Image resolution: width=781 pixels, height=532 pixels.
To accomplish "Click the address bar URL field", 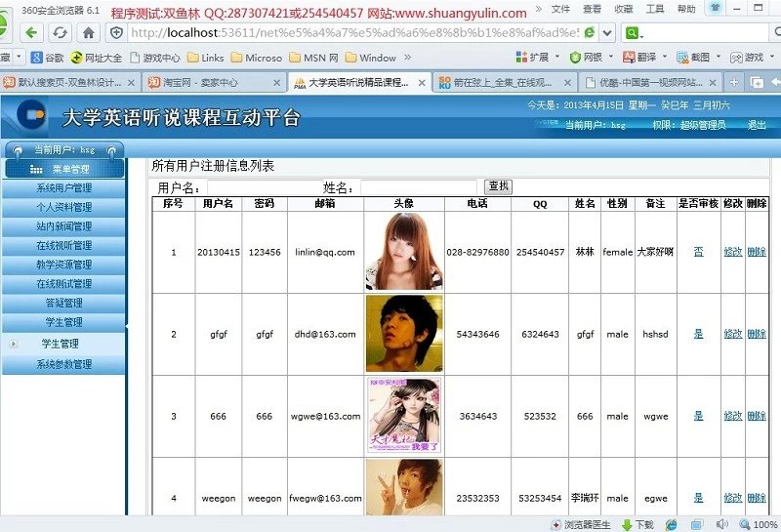I will coord(353,33).
